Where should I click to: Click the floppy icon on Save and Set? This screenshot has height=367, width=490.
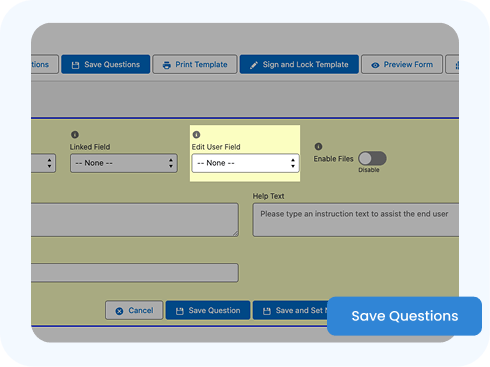[x=267, y=311]
